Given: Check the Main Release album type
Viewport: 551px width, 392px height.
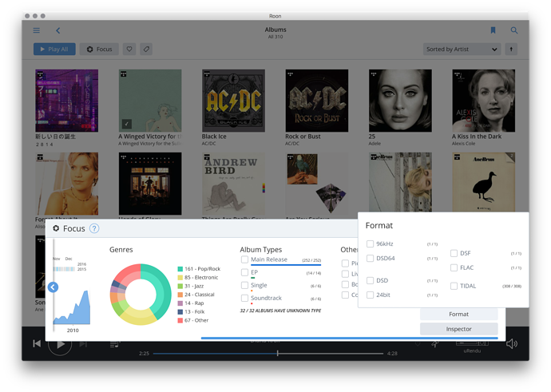Looking at the screenshot, I should (x=244, y=259).
